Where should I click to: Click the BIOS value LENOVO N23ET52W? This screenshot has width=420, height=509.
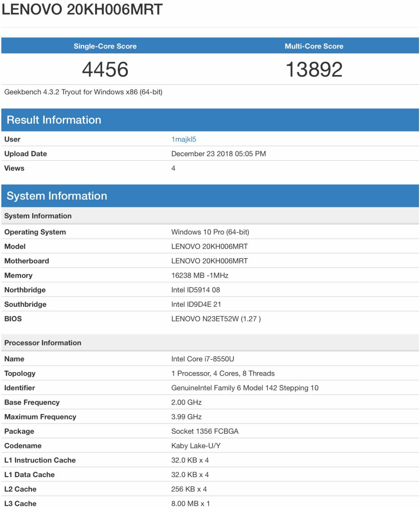216,319
